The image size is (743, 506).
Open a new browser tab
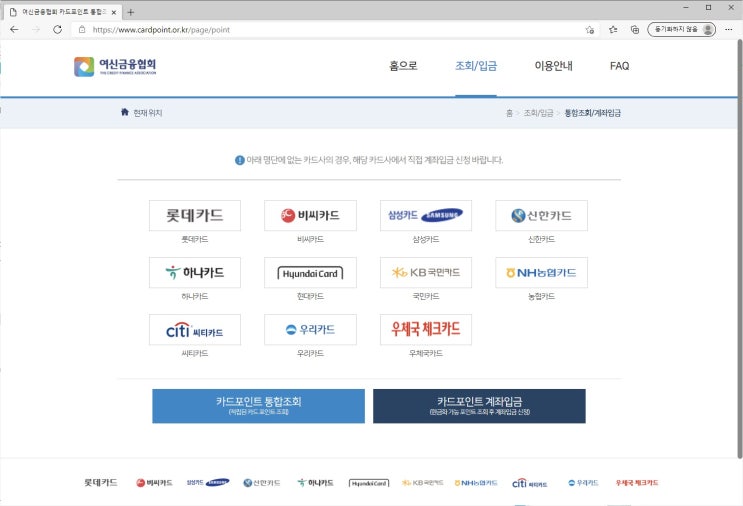[x=131, y=12]
